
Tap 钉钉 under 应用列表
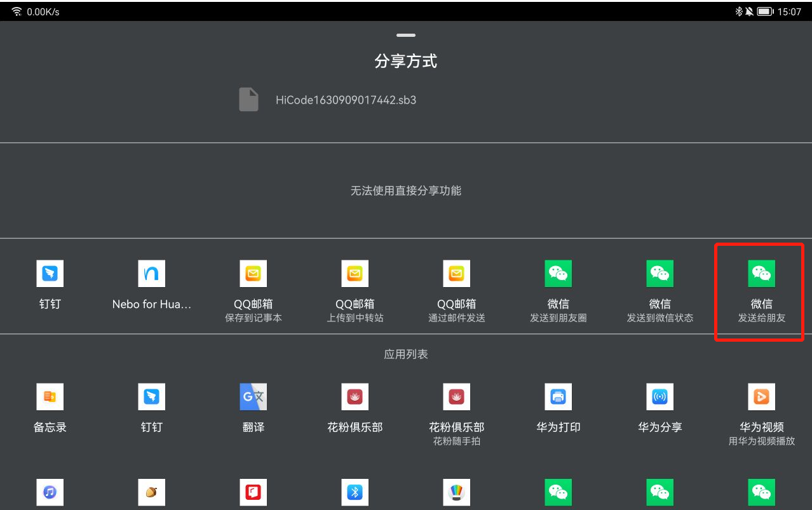point(152,408)
